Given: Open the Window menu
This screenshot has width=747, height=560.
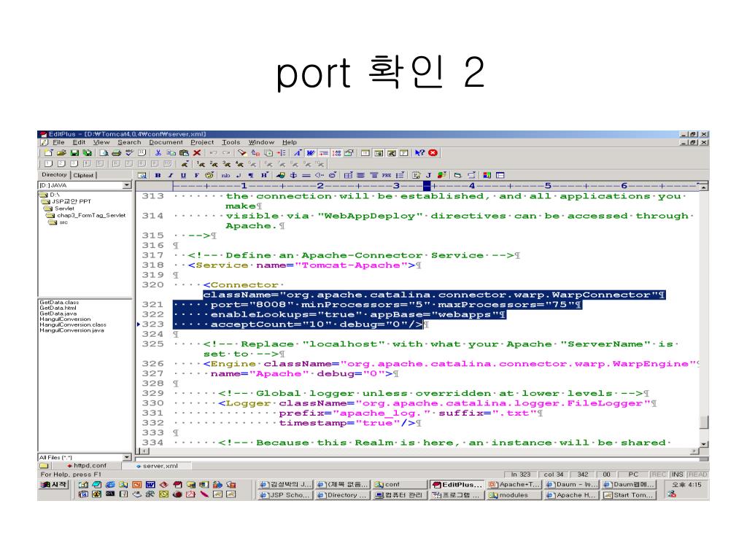Looking at the screenshot, I should [x=261, y=142].
